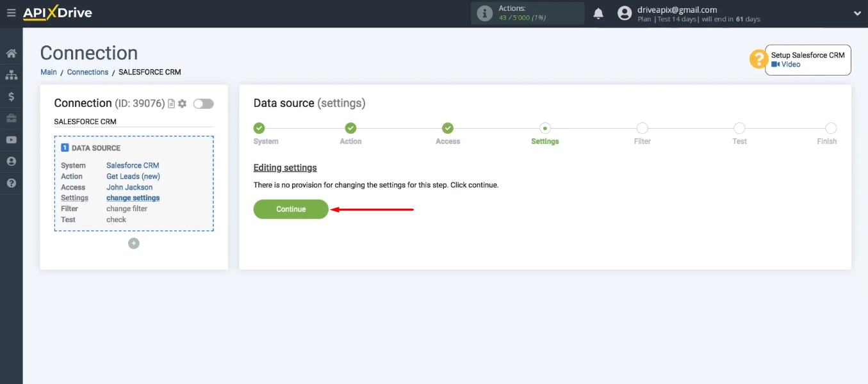868x384 pixels.
Task: Select the Home icon in the left sidebar
Action: (x=11, y=53)
